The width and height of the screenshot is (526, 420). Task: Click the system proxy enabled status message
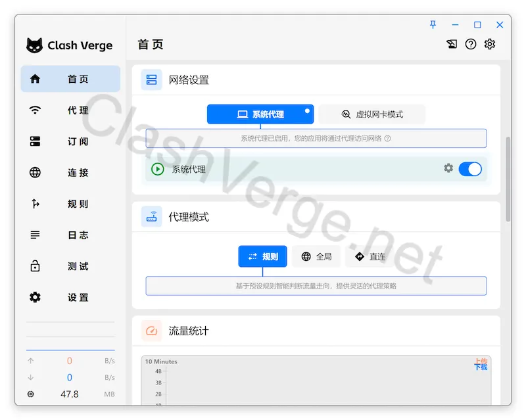point(316,138)
